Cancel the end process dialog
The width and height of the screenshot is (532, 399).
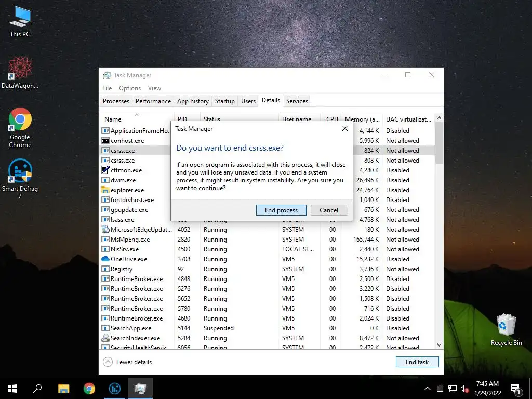click(x=329, y=210)
